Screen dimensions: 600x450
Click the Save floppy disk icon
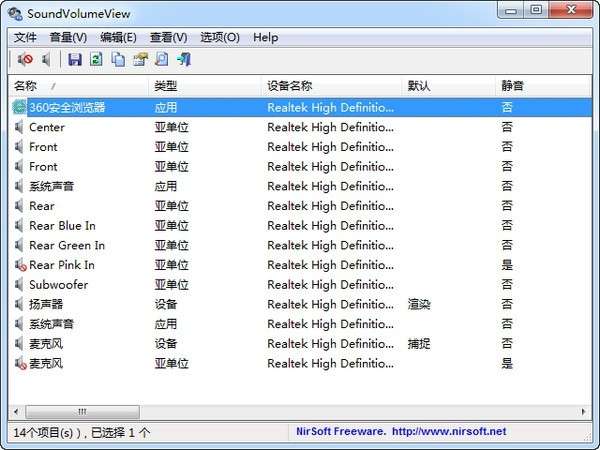tap(75, 59)
